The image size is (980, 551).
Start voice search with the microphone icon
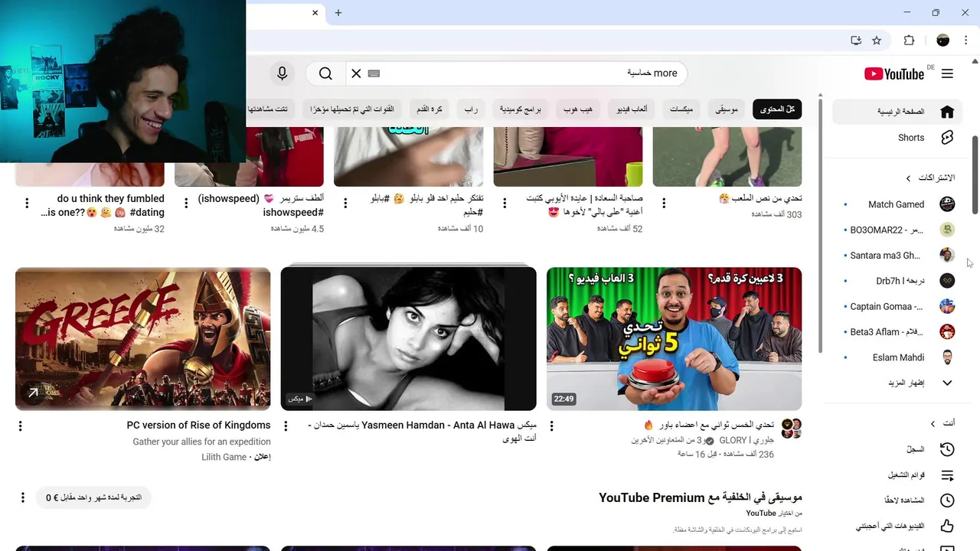282,73
